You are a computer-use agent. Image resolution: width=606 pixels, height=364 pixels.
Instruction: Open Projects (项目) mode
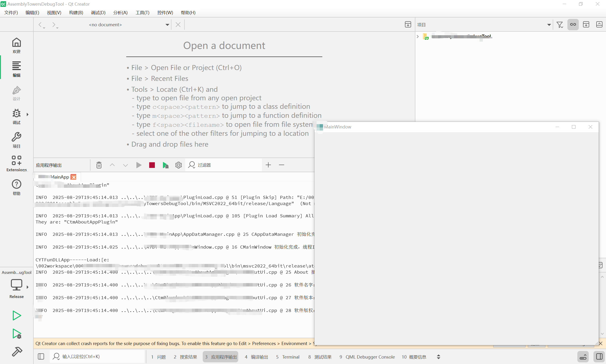point(16,140)
